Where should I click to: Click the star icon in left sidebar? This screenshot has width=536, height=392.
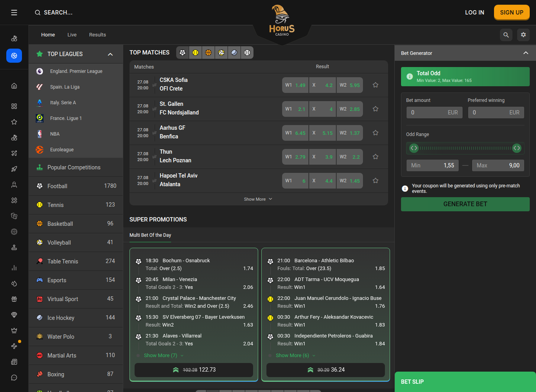tap(14, 122)
